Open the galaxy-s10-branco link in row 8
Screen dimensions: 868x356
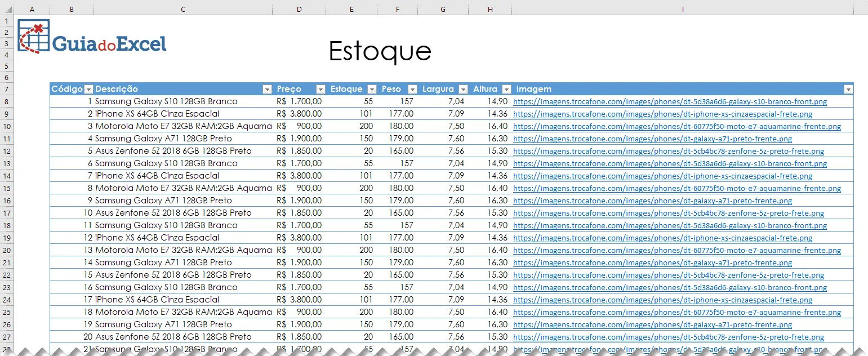coord(670,102)
